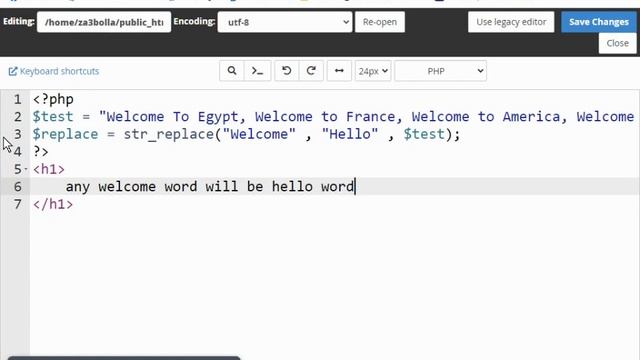Image resolution: width=640 pixels, height=360 pixels.
Task: Click the '?>' closing tag on line 4
Action: point(41,152)
